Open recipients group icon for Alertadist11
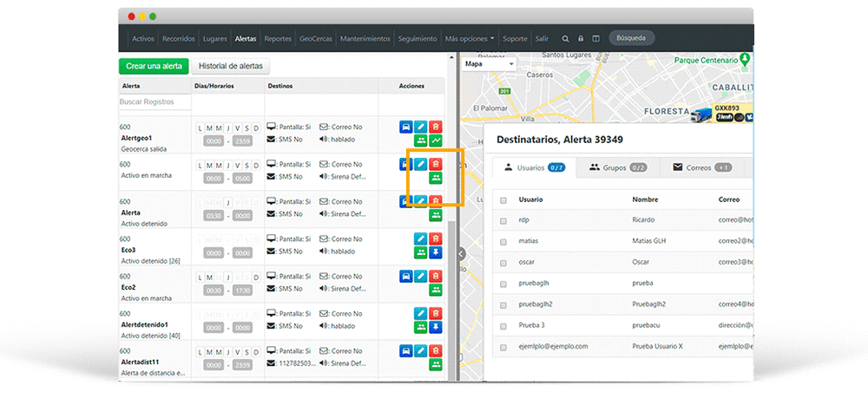Image resolution: width=868 pixels, height=399 pixels. (437, 364)
